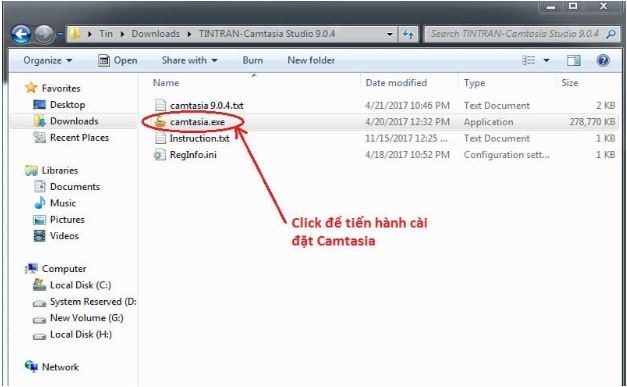
Task: Open the Share with dropdown
Action: coord(189,60)
